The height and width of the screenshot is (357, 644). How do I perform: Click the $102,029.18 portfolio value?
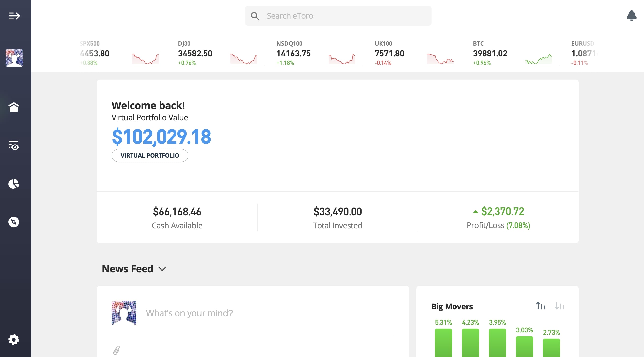coord(161,137)
